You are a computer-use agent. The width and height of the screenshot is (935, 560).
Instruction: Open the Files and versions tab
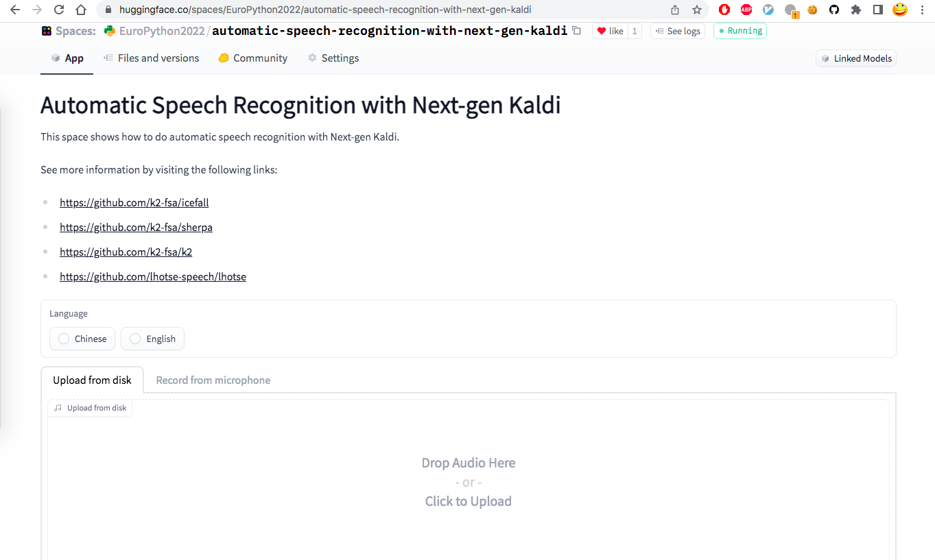coord(151,58)
